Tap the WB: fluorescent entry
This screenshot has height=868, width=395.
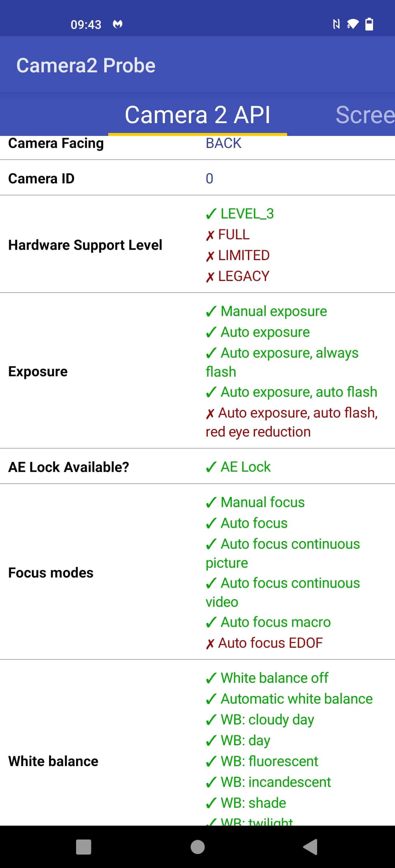pos(262,761)
